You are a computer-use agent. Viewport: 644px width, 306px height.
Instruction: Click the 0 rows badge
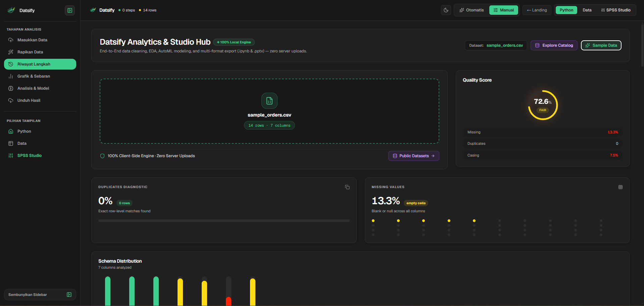coord(125,203)
